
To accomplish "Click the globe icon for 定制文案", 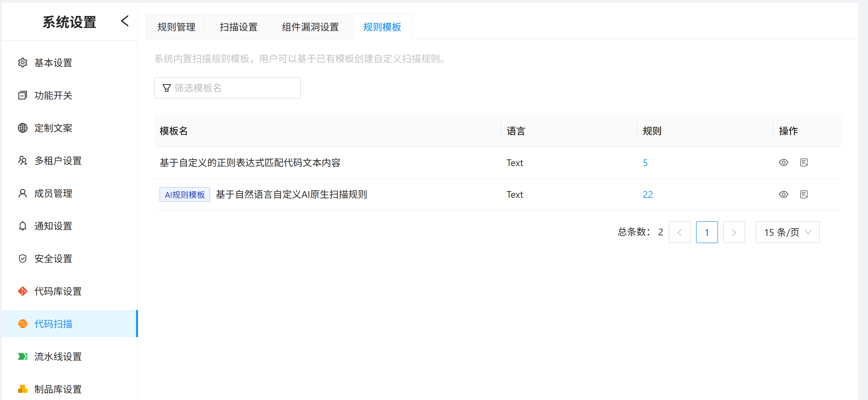I will 23,128.
